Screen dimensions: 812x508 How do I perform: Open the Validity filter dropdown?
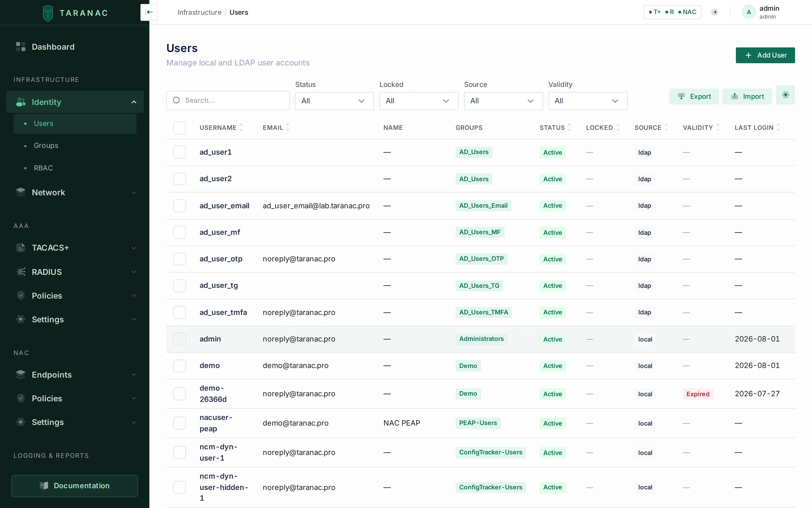(x=588, y=101)
